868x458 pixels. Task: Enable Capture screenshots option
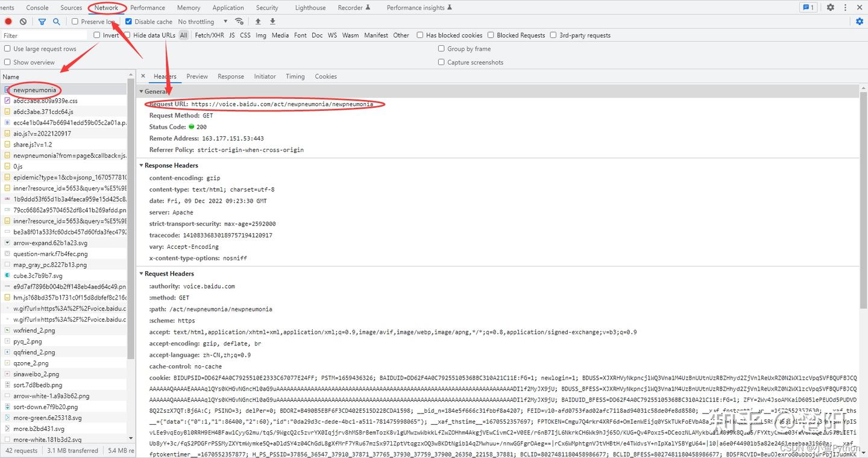[x=441, y=62]
